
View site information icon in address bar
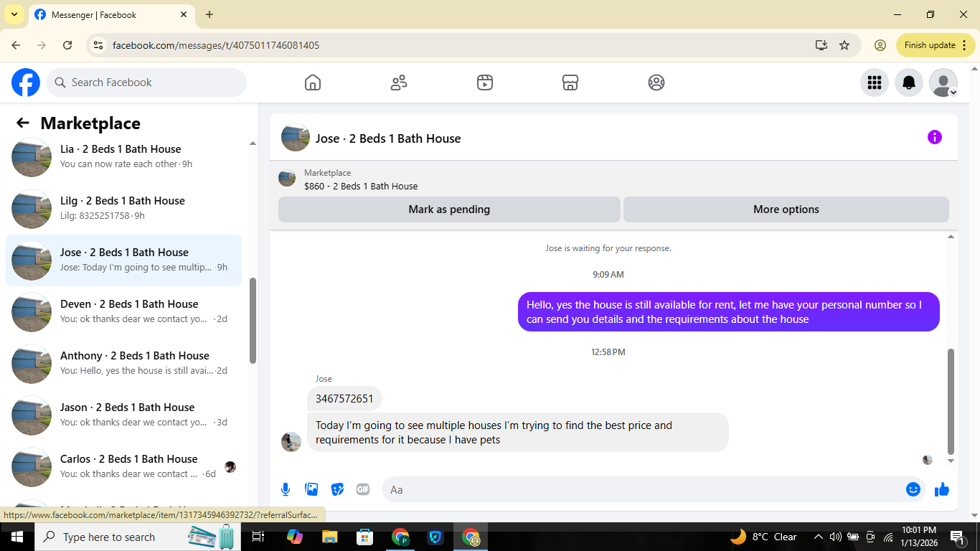coord(99,45)
